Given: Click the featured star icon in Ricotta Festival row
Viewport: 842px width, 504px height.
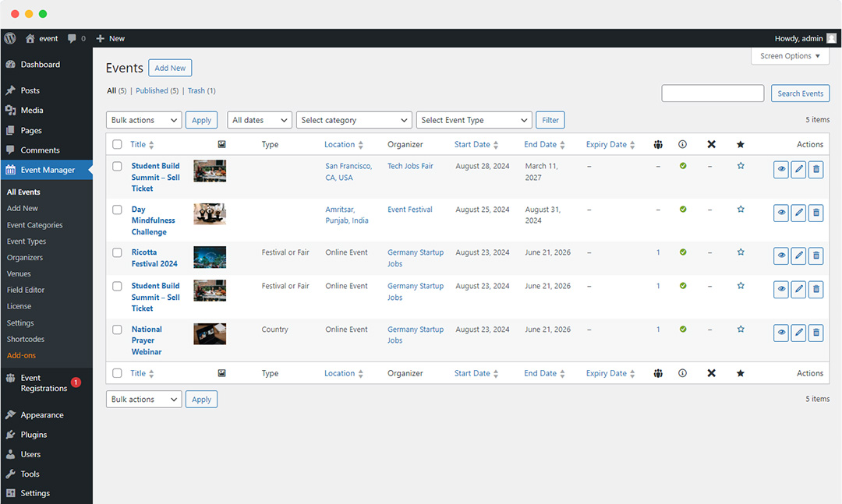Looking at the screenshot, I should pyautogui.click(x=741, y=252).
